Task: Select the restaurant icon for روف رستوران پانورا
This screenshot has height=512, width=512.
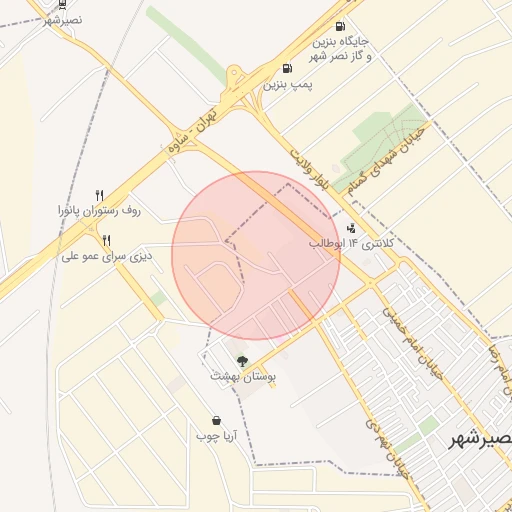Action: pyautogui.click(x=99, y=196)
